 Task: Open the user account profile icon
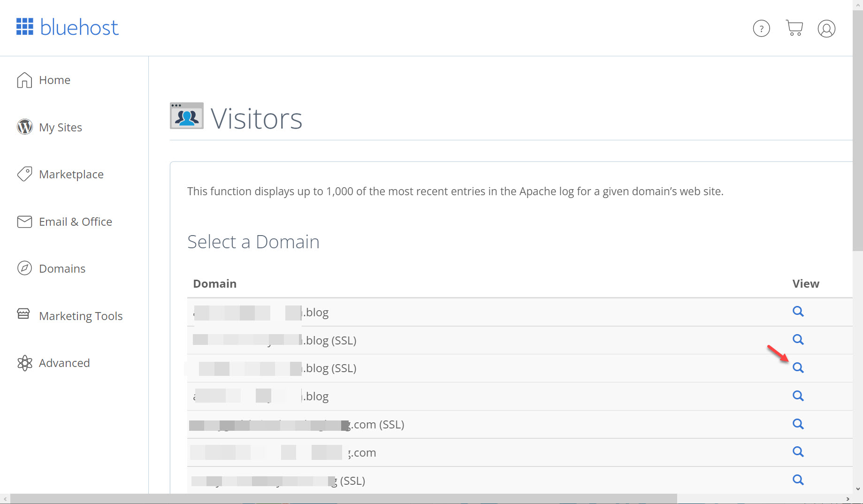pyautogui.click(x=826, y=29)
